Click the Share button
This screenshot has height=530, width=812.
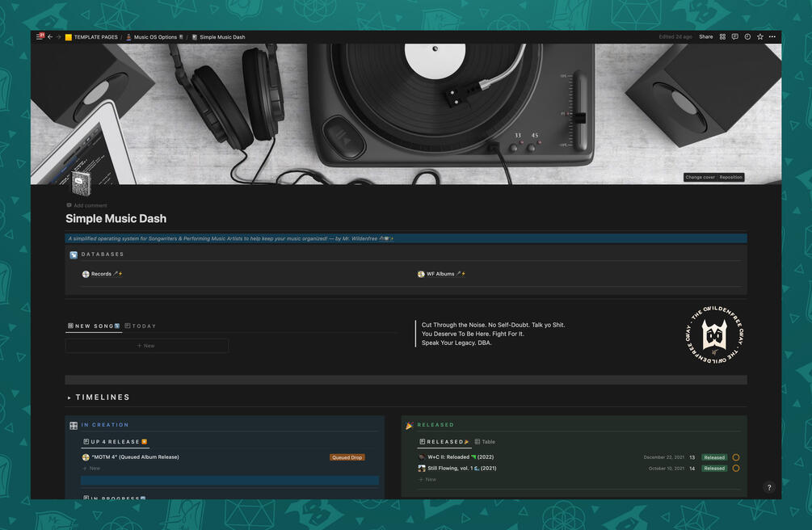[x=706, y=37]
